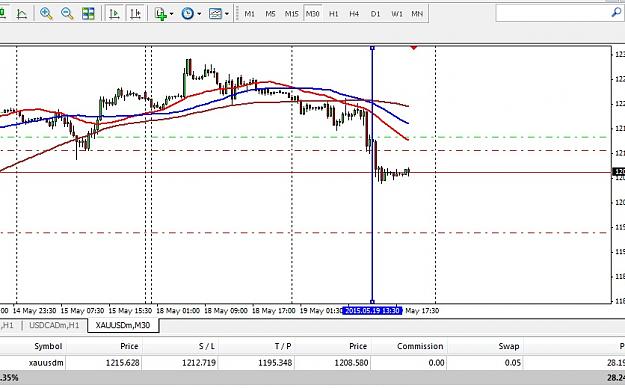
Task: Click the Commission column header
Action: click(x=420, y=346)
